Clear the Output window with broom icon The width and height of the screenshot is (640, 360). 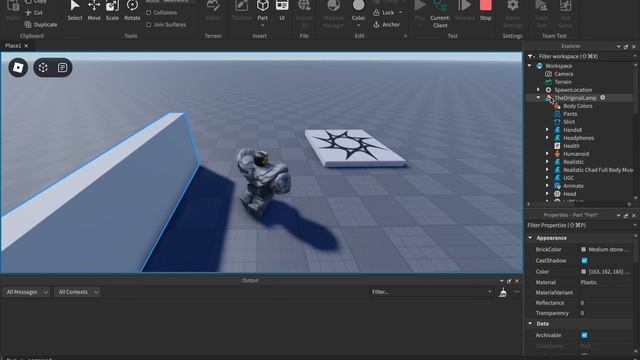click(503, 292)
